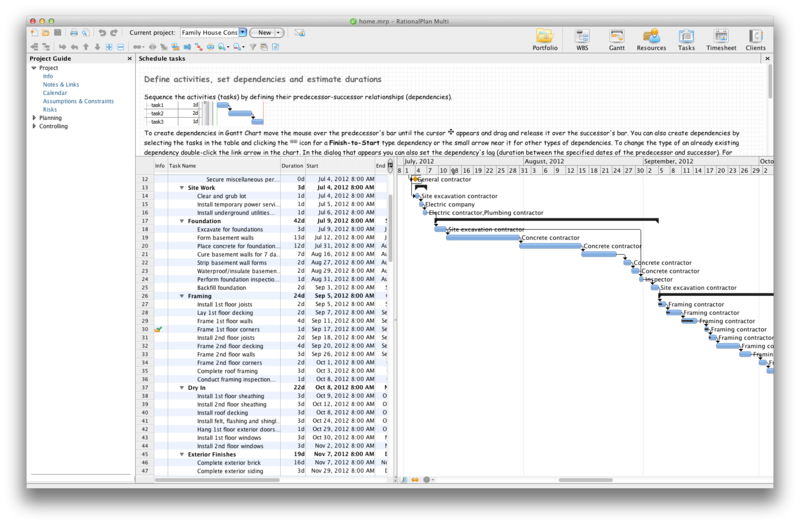Indent the selected task
The width and height of the screenshot is (800, 525).
62,47
